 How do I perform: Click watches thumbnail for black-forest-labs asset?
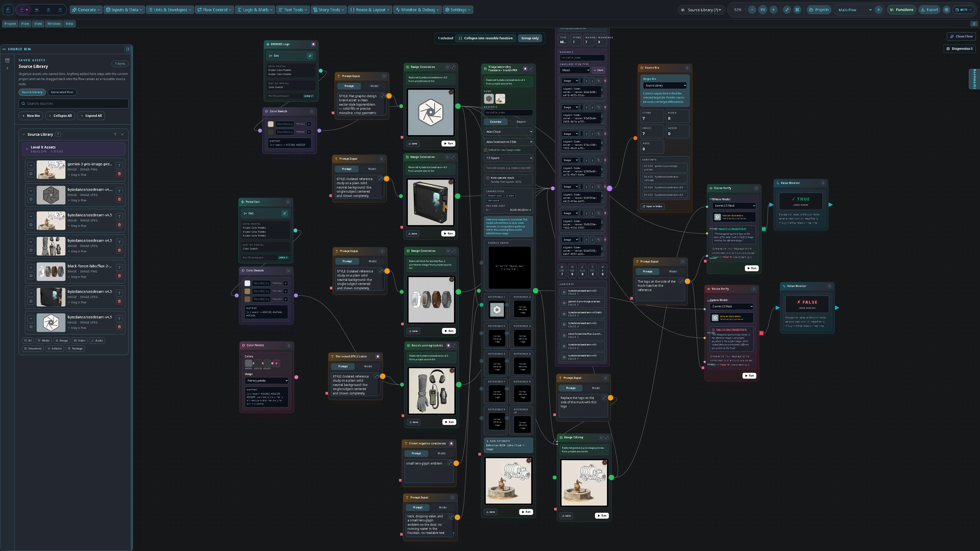[51, 271]
